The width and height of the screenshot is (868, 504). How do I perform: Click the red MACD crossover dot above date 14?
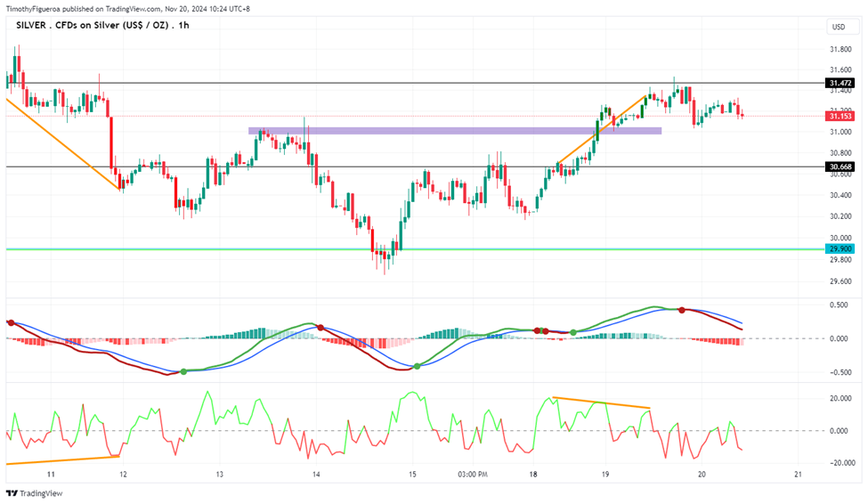coord(320,328)
